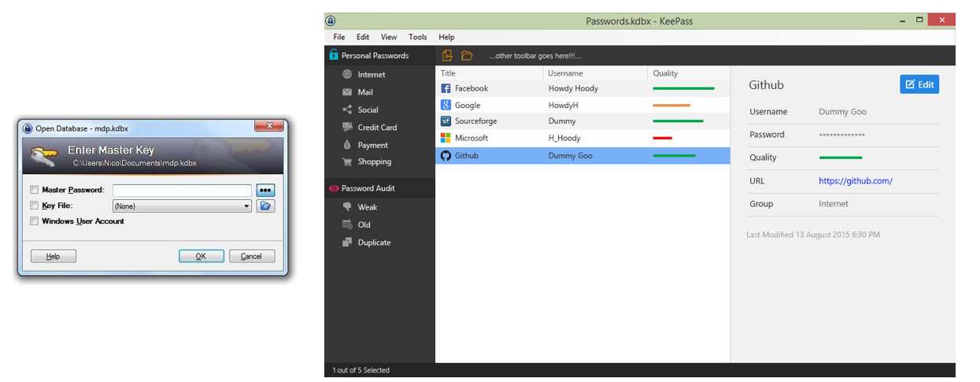Click the browse key file folder button

(265, 206)
